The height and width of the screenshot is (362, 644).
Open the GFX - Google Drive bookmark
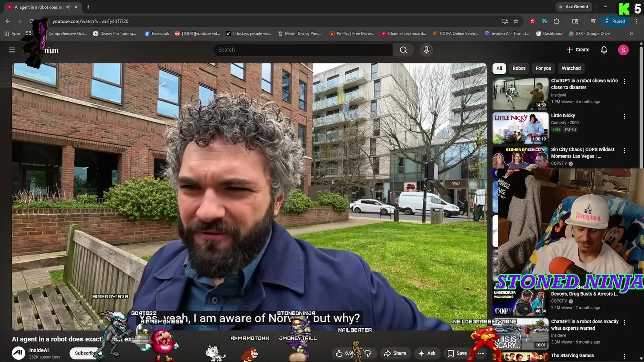(590, 34)
